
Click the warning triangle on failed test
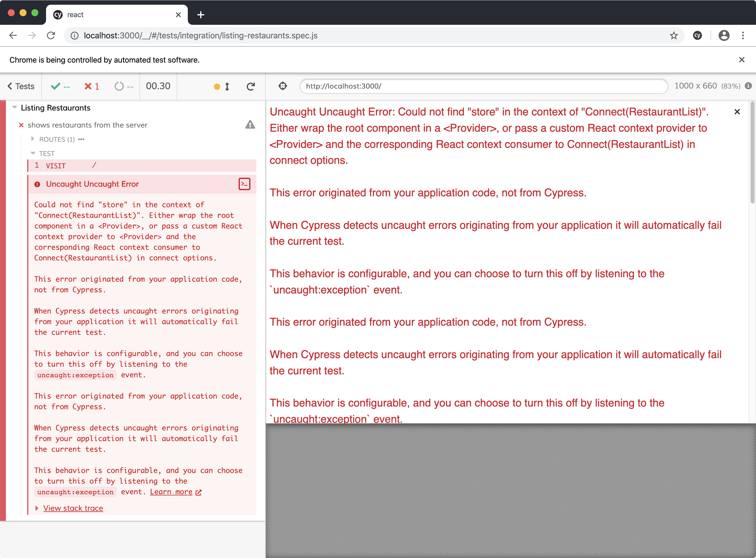250,125
